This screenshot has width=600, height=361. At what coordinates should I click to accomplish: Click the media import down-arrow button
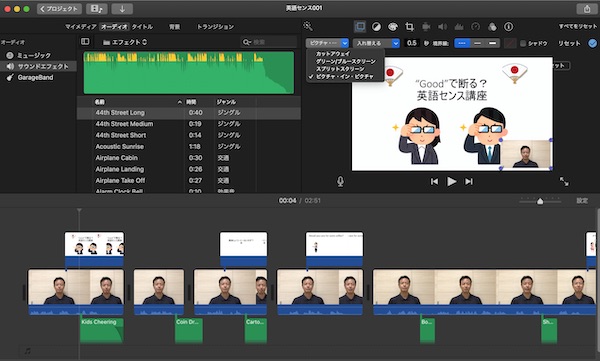122,8
